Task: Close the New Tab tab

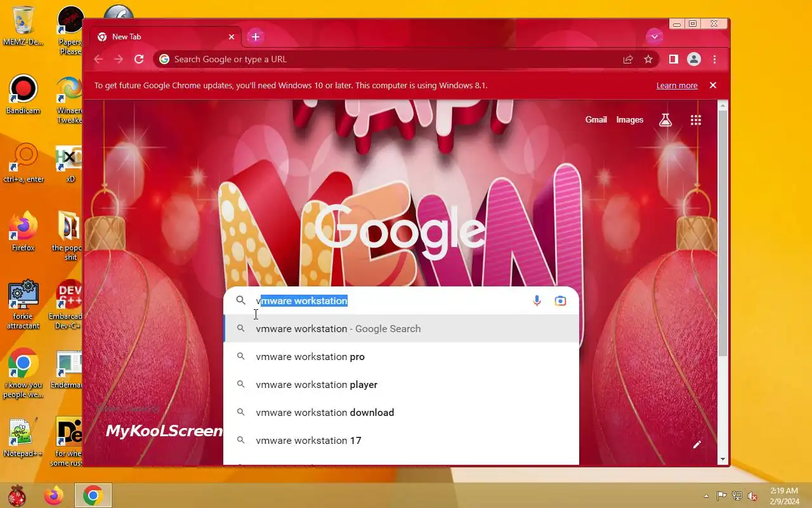Action: (x=232, y=37)
